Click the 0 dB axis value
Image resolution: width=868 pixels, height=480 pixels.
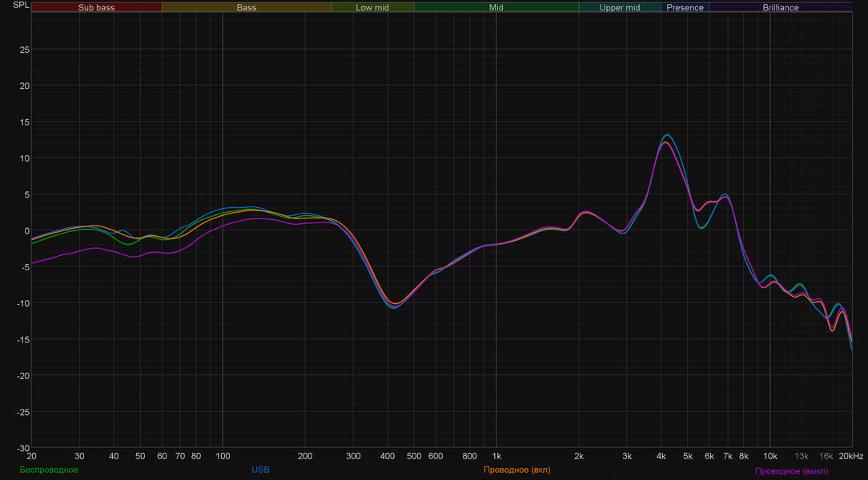tap(26, 230)
